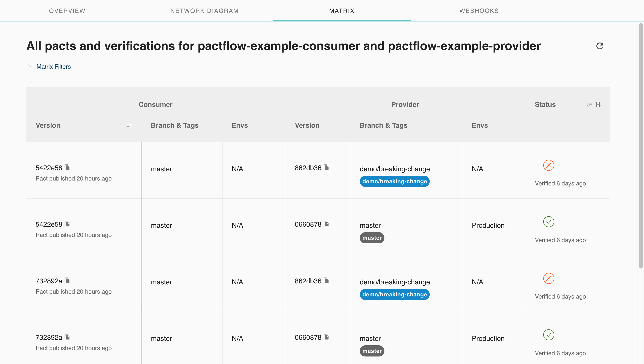The height and width of the screenshot is (364, 644).
Task: Copy consumer version 732892a in demo/breaking-change row
Action: 67,280
